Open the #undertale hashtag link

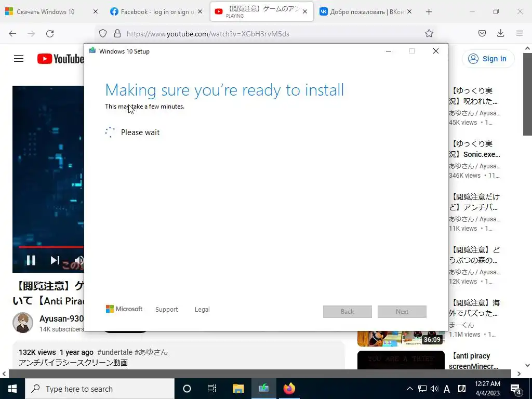[x=115, y=352]
